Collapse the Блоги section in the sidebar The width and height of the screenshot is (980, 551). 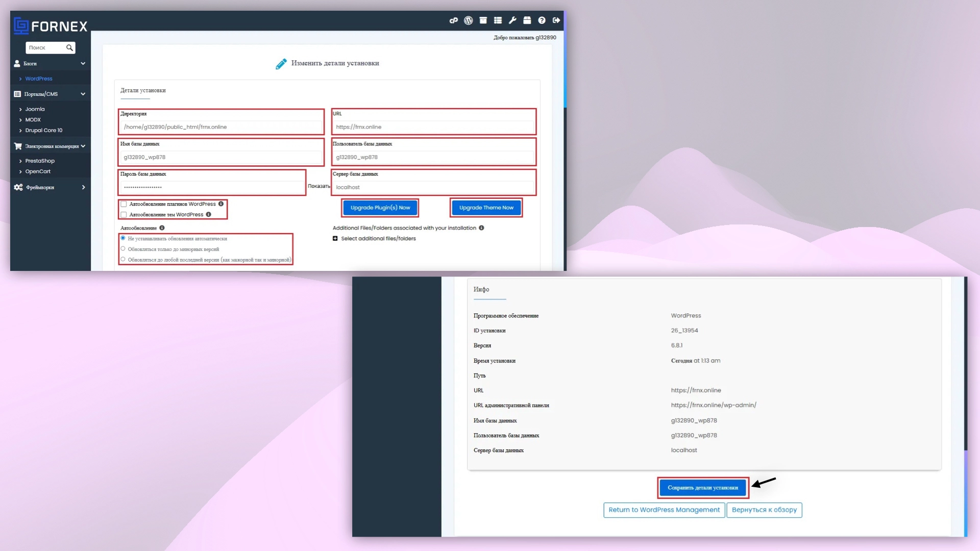(x=83, y=63)
